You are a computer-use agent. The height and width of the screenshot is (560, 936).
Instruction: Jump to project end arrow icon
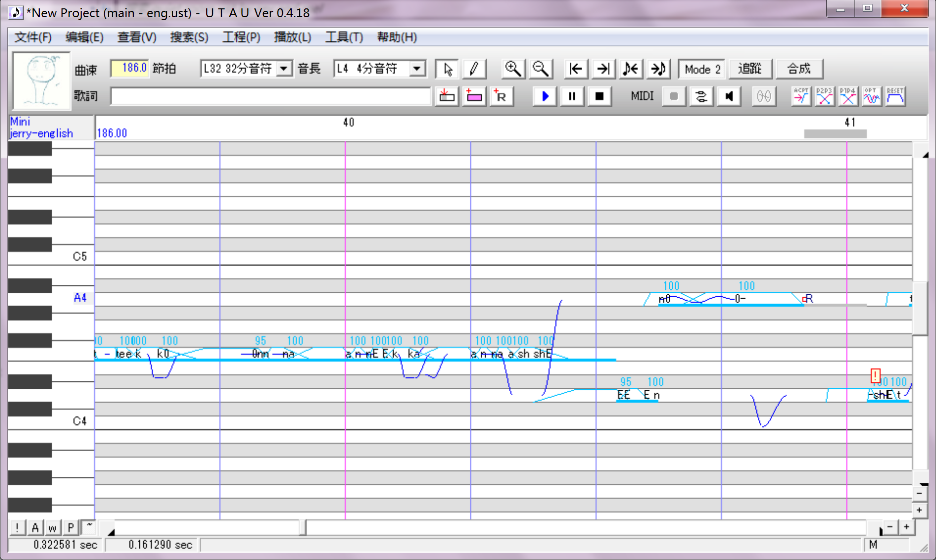[603, 69]
